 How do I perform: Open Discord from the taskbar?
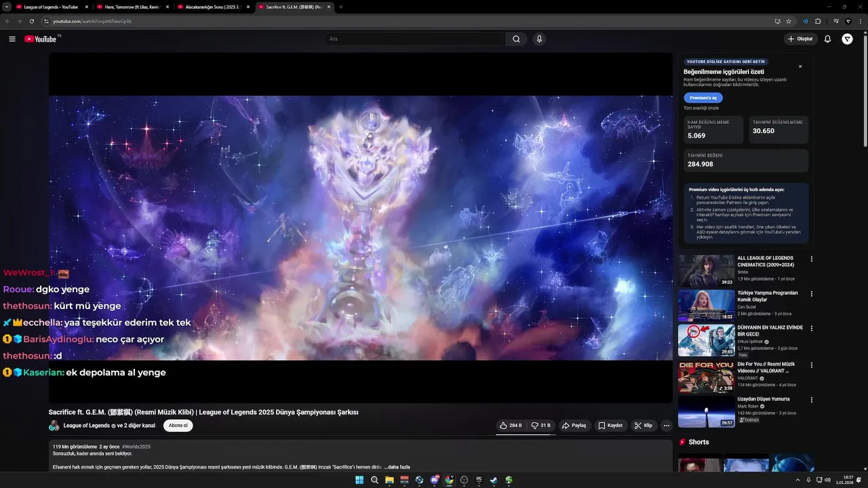(434, 480)
